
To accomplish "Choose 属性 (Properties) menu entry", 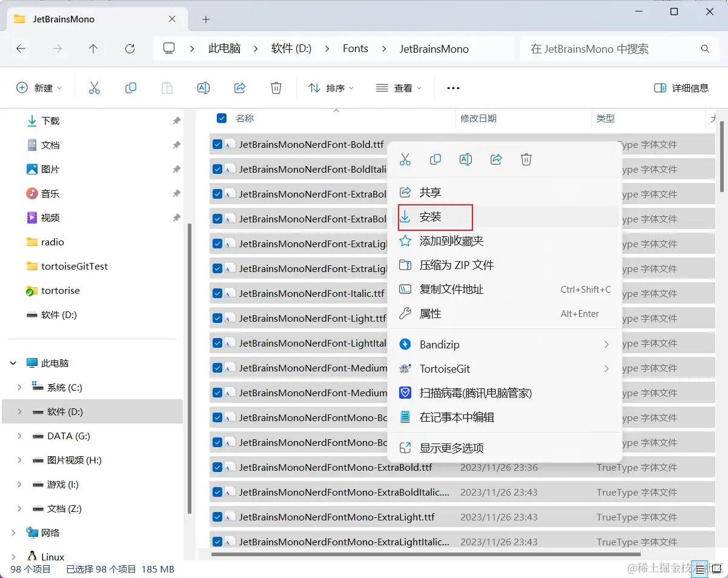I will click(504, 314).
